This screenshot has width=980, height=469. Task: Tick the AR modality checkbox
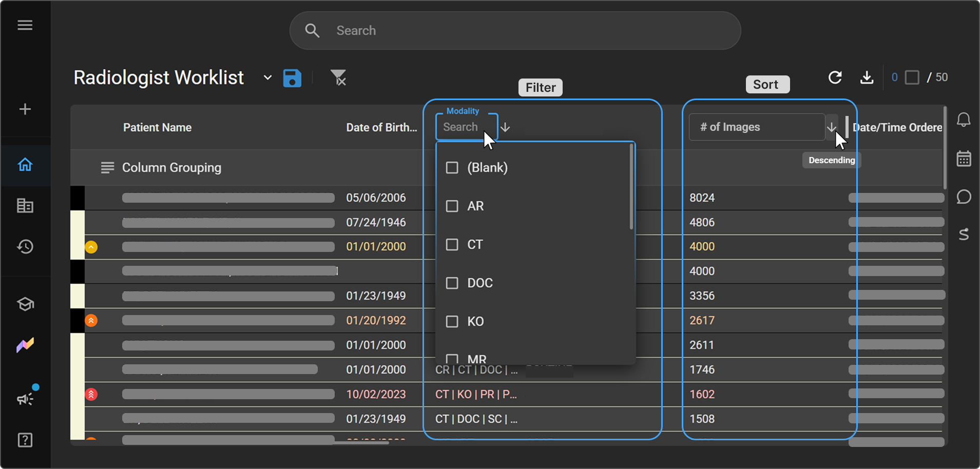(x=452, y=206)
